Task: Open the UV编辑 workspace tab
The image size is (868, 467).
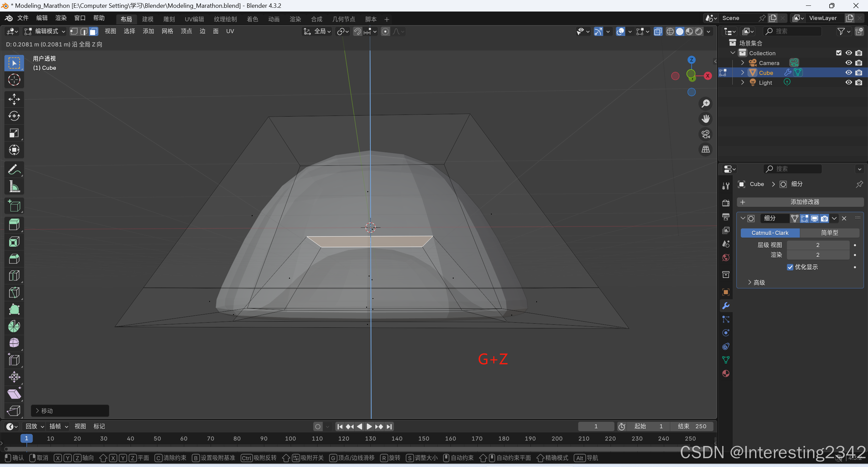Action: coord(194,19)
